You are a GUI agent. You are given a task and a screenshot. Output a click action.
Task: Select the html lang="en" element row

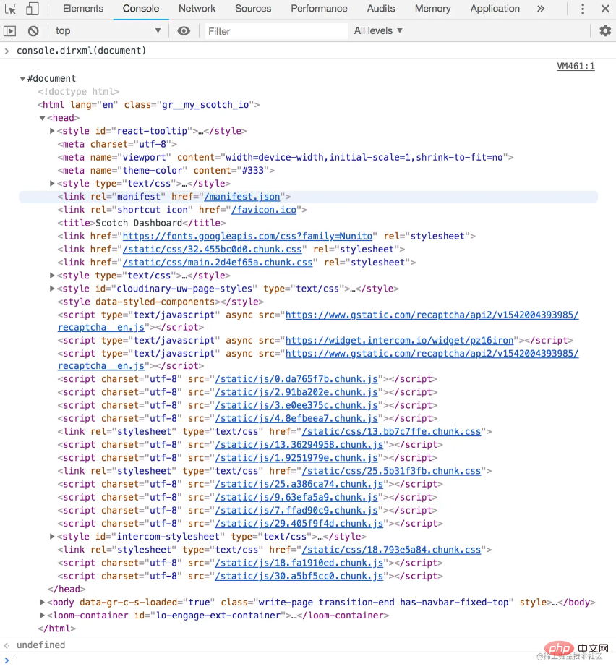click(148, 105)
